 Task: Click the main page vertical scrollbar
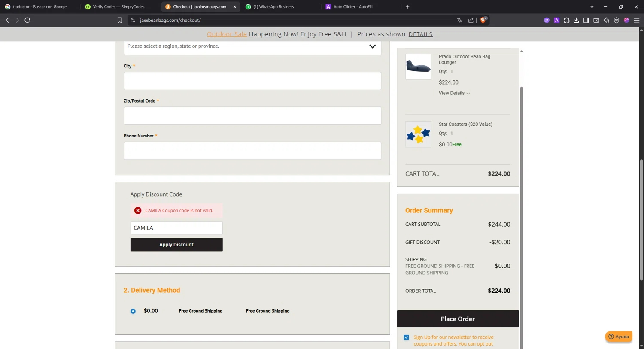click(641, 220)
